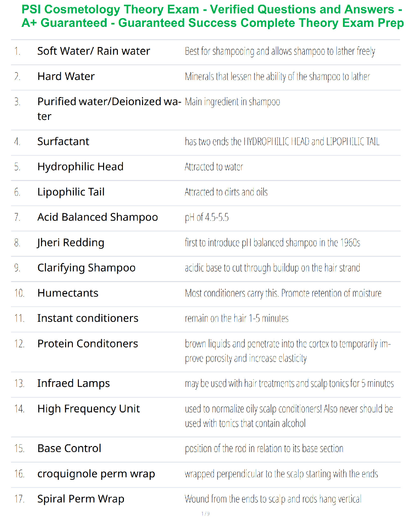Viewport: 411px width, 532px height.
Task: Click the green PSI Cosmetology Theory Exam title
Action: click(212, 16)
